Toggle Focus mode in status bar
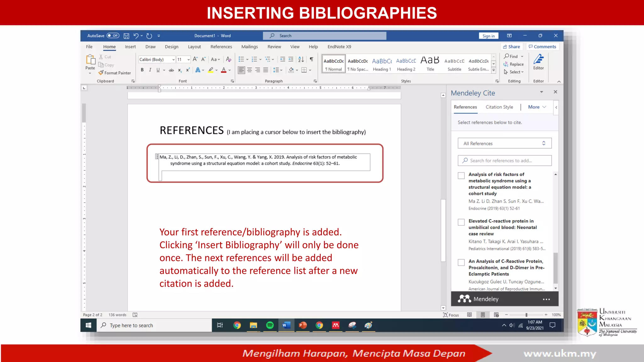The width and height of the screenshot is (644, 362). pyautogui.click(x=451, y=315)
